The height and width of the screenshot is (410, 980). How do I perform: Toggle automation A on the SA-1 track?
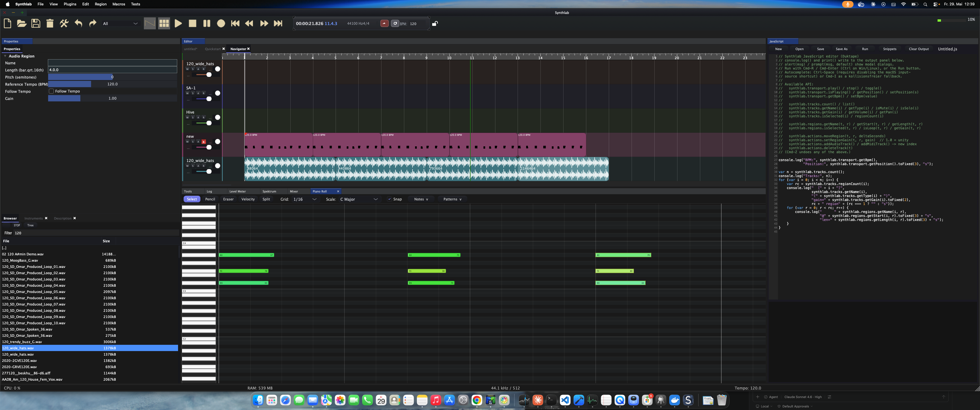click(x=198, y=93)
